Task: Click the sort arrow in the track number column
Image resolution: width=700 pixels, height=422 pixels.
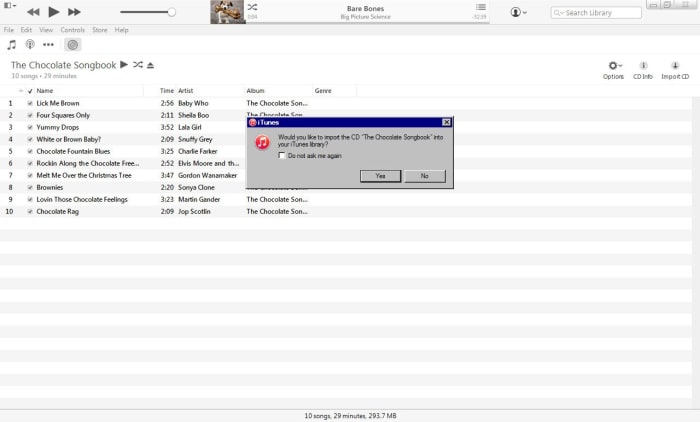Action: (x=21, y=91)
